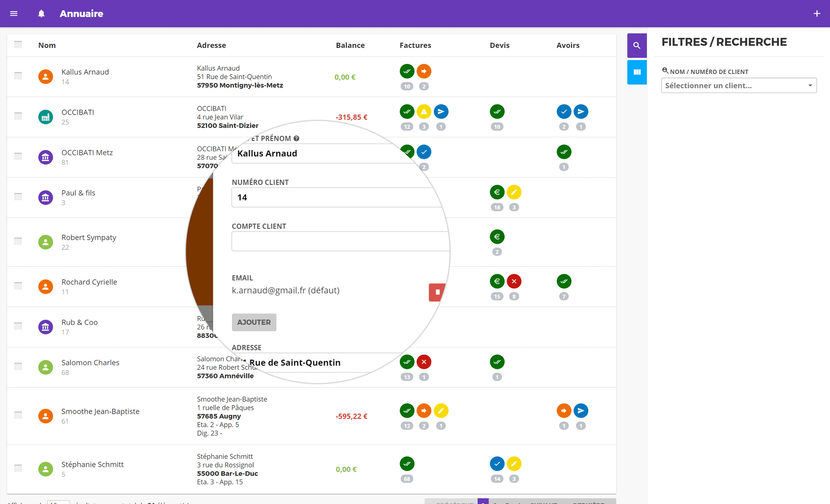The image size is (830, 504).
Task: Tick the Rub & Coo row checkbox
Action: tap(18, 326)
